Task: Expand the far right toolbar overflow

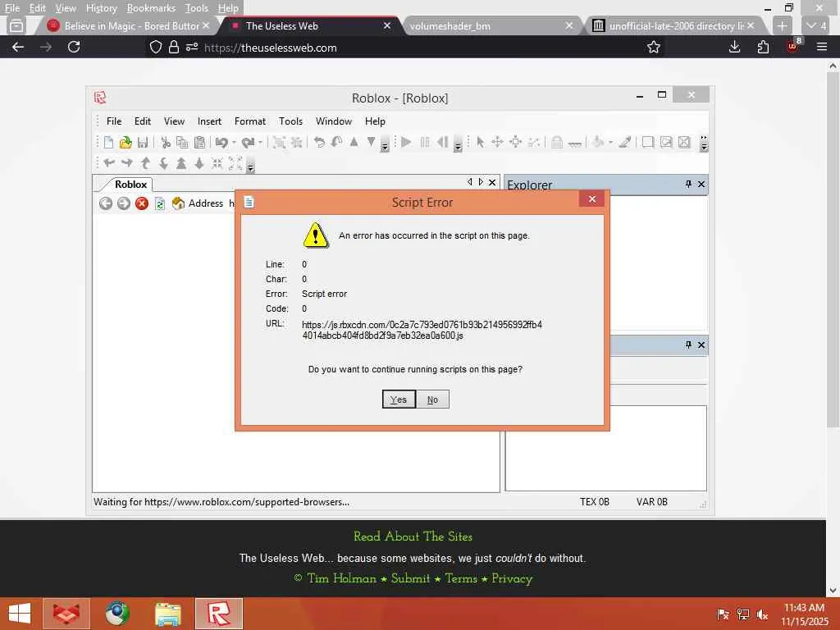Action: pyautogui.click(x=704, y=144)
